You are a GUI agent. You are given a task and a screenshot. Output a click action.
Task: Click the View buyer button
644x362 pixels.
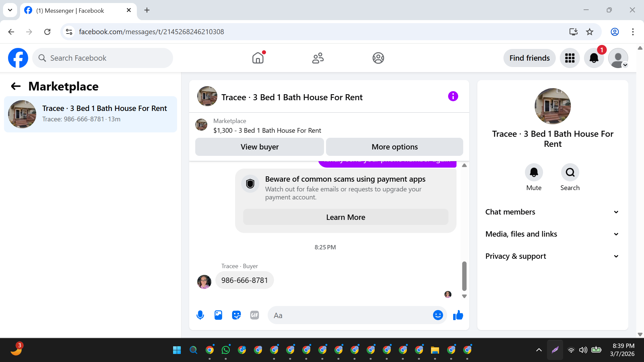(x=260, y=147)
